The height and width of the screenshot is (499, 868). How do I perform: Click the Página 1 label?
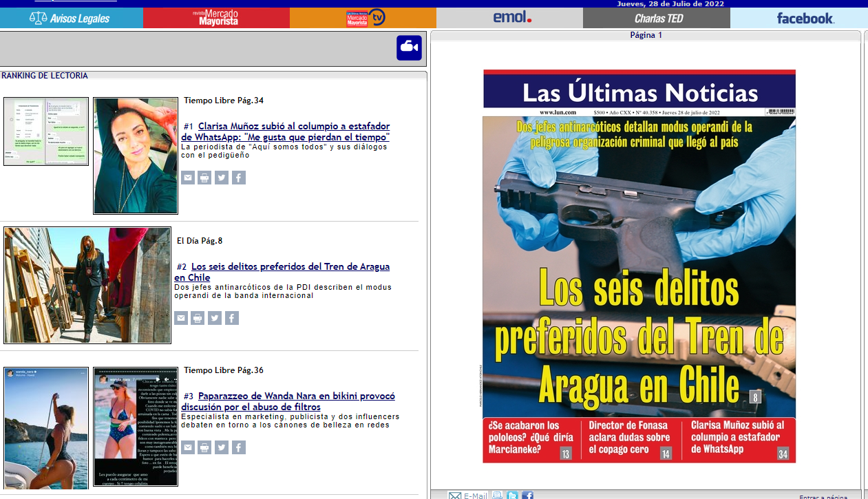click(646, 35)
